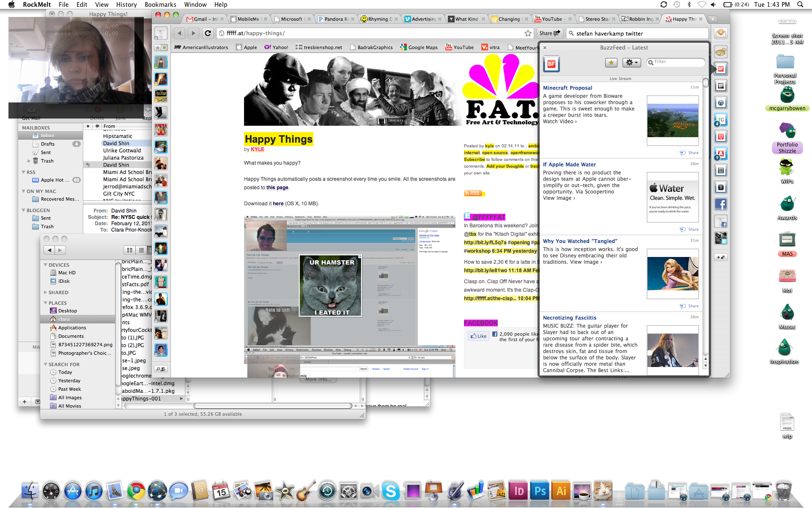This screenshot has height=508, width=812.
Task: Open the gear settings dropdown in BuzzFeed panel
Action: (631, 63)
